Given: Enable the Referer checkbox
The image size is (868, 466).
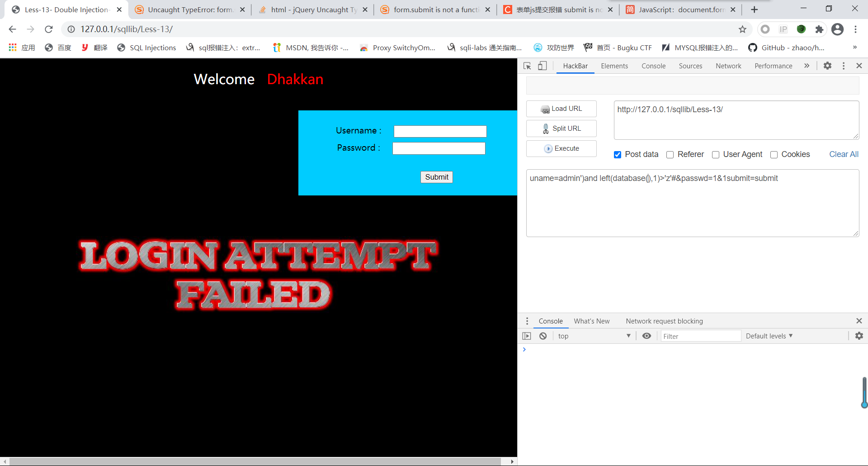Looking at the screenshot, I should (670, 155).
